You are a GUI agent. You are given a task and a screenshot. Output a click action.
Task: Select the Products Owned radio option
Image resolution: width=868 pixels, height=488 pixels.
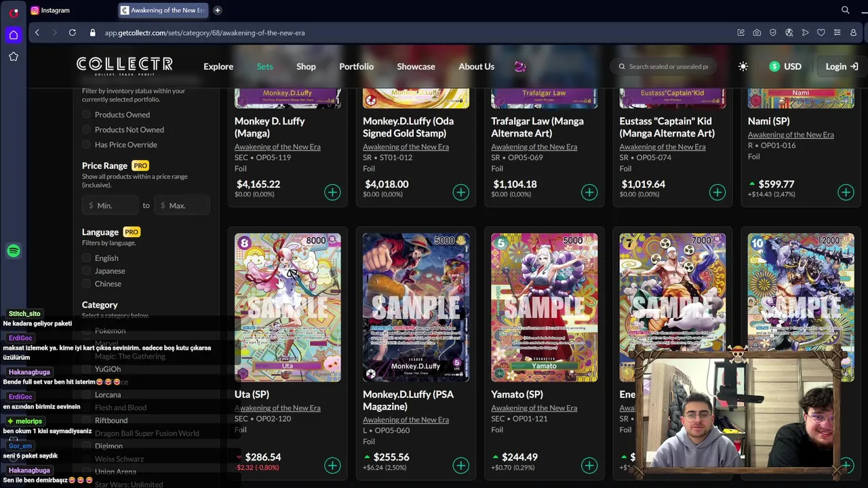(x=86, y=115)
